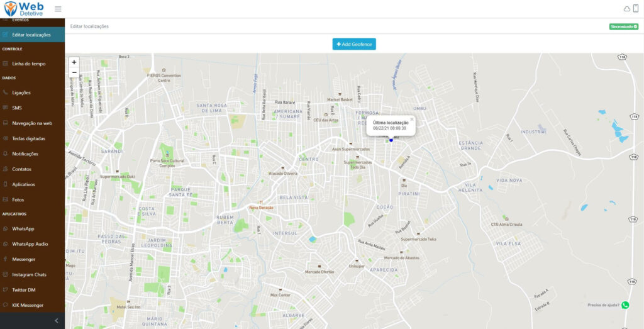Click the Precisa de ajuda? link
This screenshot has width=644, height=329.
tap(603, 305)
